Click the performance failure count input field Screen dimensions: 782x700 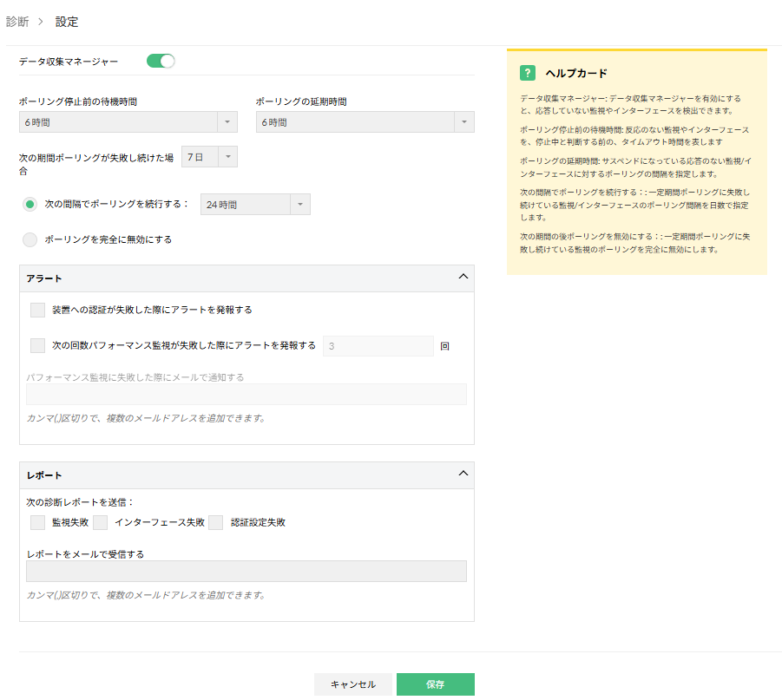pyautogui.click(x=378, y=345)
